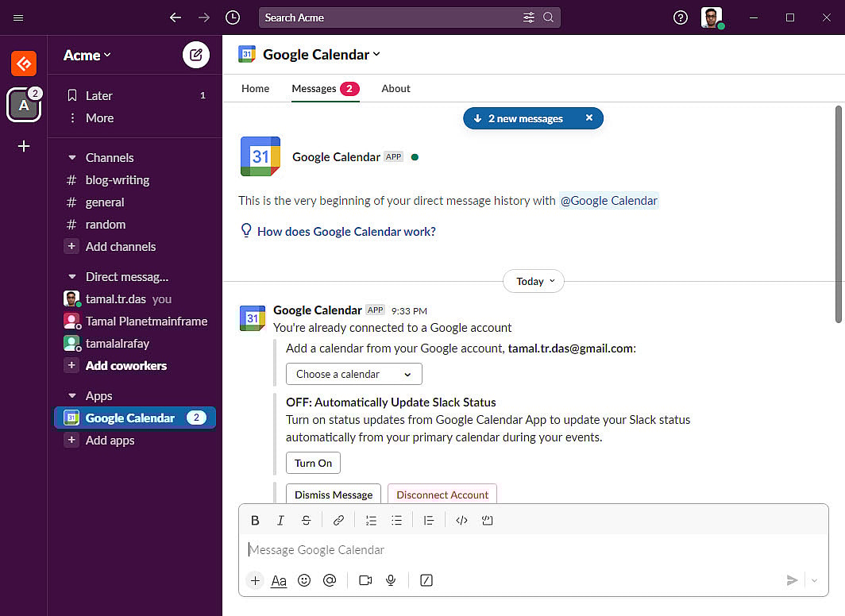Screen dimensions: 845x616
Task: Click the Message Google Calendar input
Action: (x=532, y=550)
